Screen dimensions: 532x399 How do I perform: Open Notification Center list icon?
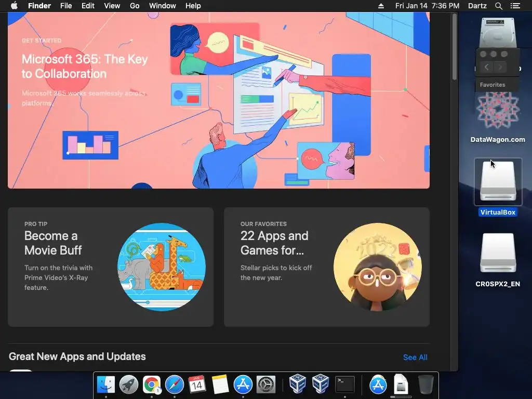(x=515, y=6)
